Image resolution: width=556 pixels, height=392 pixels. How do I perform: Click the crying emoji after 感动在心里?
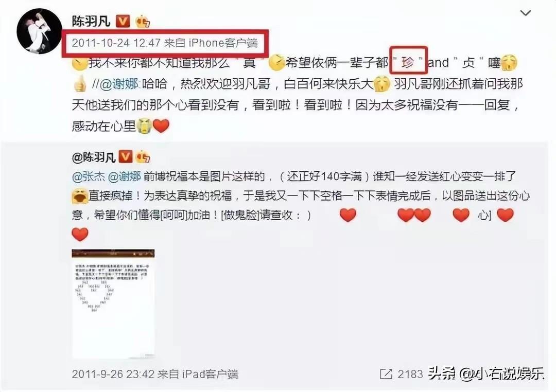(144, 126)
